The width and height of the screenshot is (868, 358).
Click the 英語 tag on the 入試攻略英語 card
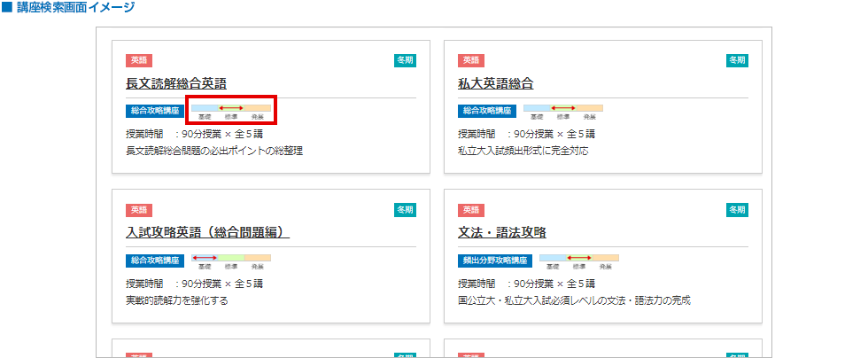(139, 210)
